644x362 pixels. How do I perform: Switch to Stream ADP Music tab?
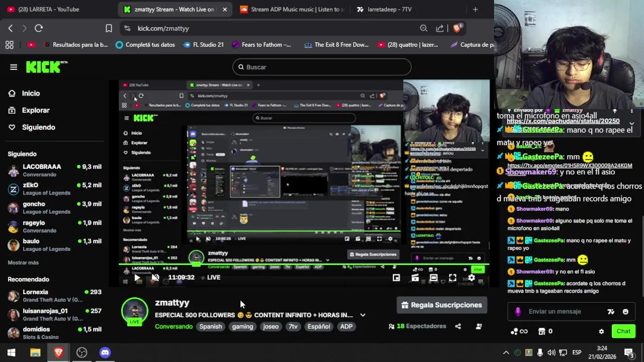(292, 10)
